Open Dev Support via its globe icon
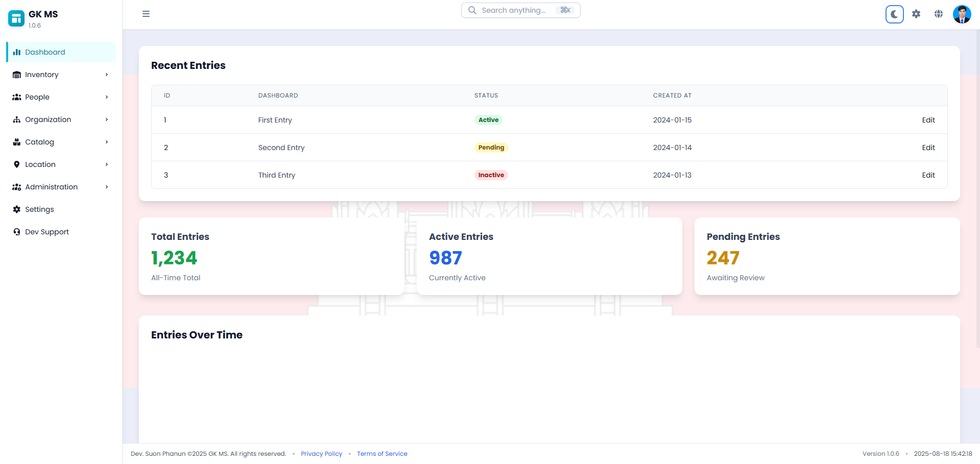The image size is (980, 464). 17,232
